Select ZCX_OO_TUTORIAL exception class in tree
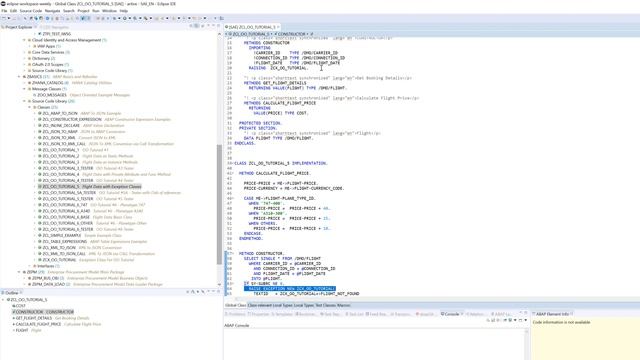The image size is (640, 360). [59, 260]
